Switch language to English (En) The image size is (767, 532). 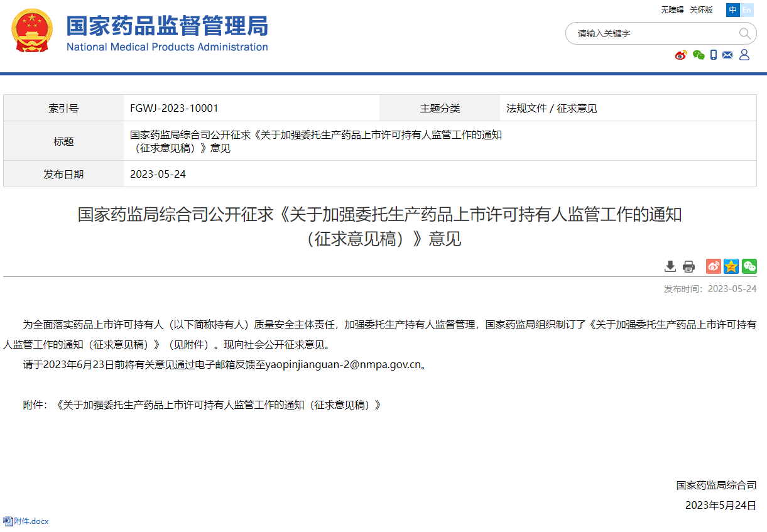(x=747, y=10)
